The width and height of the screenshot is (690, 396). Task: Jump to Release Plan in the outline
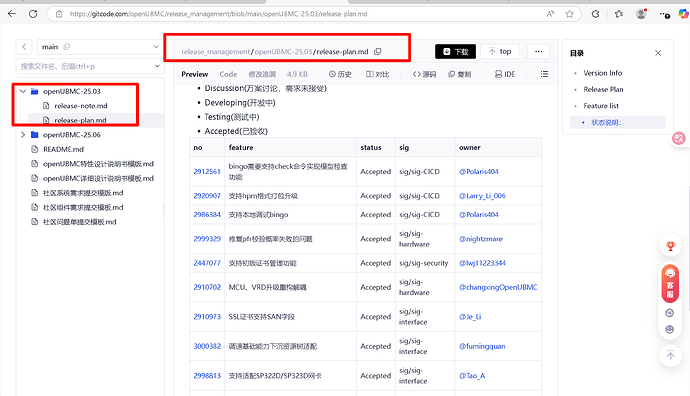click(603, 89)
